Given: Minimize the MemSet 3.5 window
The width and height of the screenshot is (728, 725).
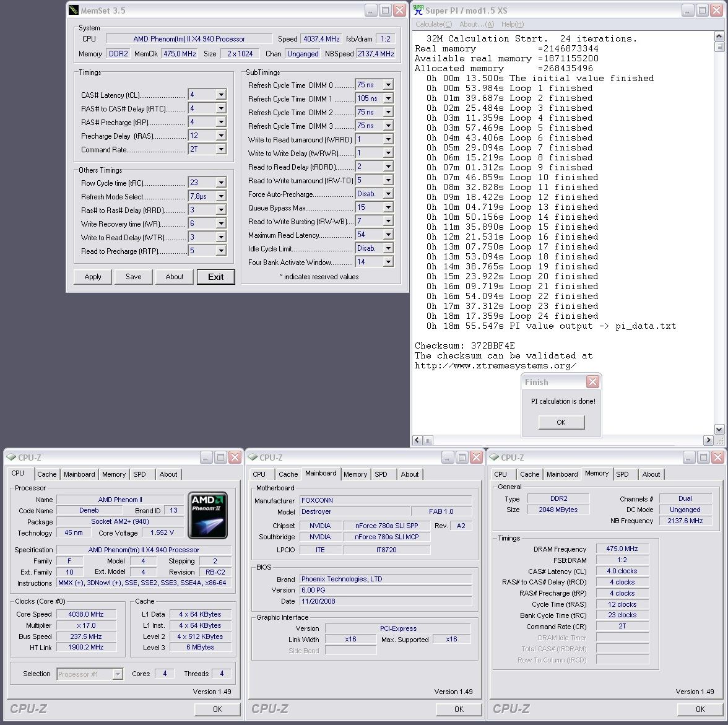Looking at the screenshot, I should 370,11.
